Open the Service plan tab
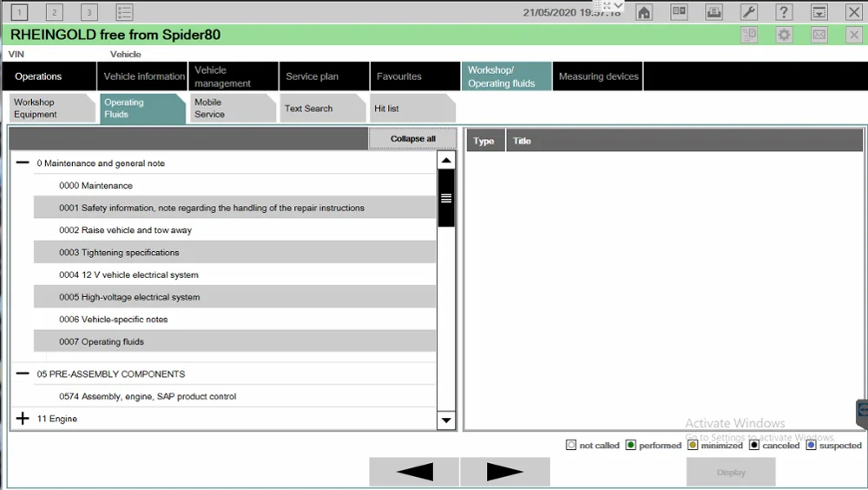868x490 pixels. (x=325, y=76)
